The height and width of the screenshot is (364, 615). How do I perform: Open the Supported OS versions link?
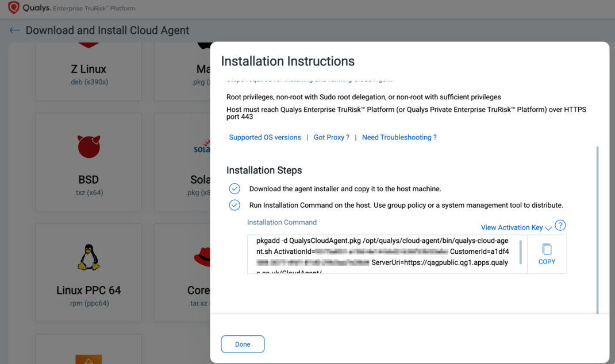click(265, 138)
